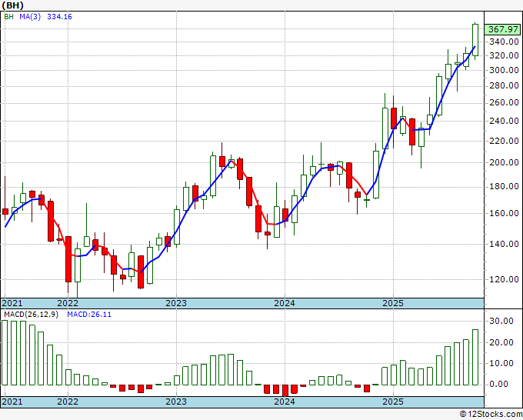Click the 120.00 price axis label
Screen dimensions: 523x420
coord(504,279)
